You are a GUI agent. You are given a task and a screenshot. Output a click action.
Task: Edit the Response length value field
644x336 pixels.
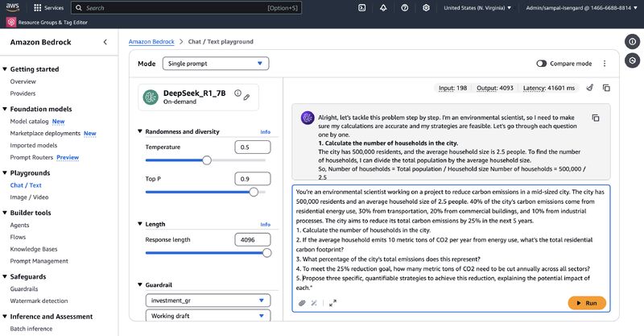[253, 239]
